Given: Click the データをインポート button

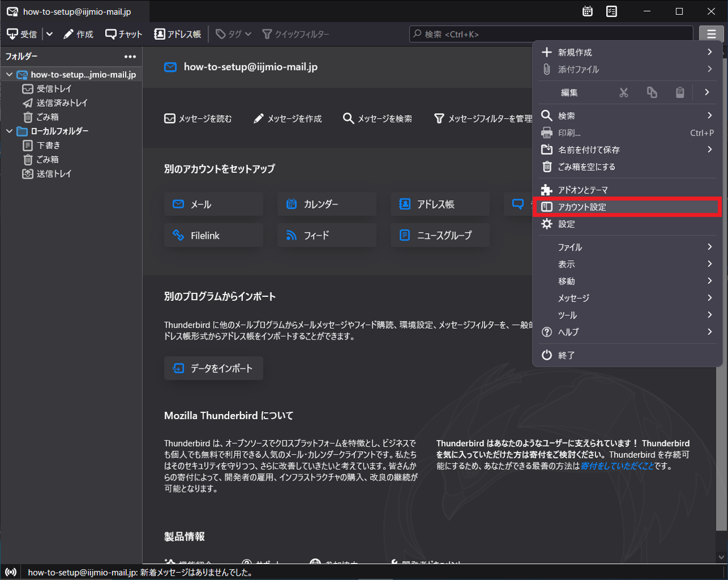Looking at the screenshot, I should [214, 368].
